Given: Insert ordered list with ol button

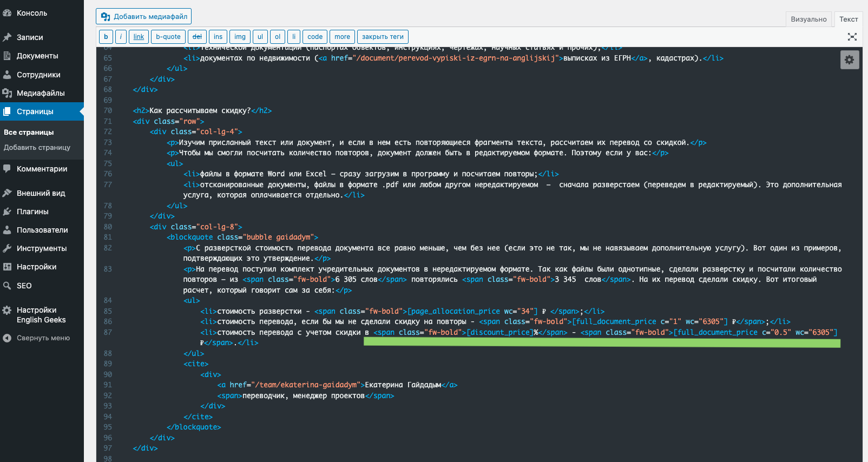Looking at the screenshot, I should (x=278, y=37).
